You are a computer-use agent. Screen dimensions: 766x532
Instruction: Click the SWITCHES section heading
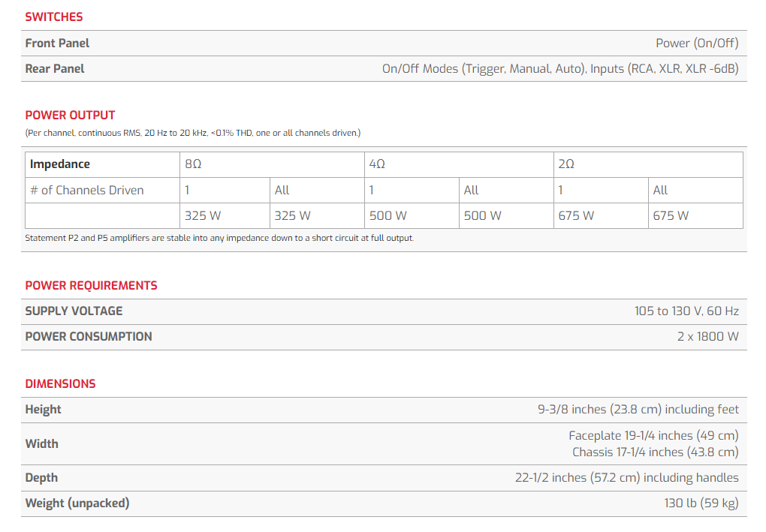pos(54,17)
